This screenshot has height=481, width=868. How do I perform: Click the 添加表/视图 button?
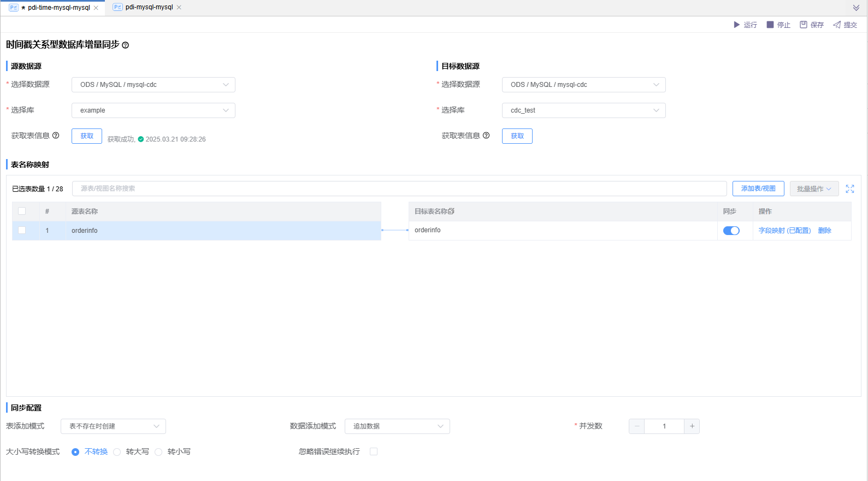point(758,189)
